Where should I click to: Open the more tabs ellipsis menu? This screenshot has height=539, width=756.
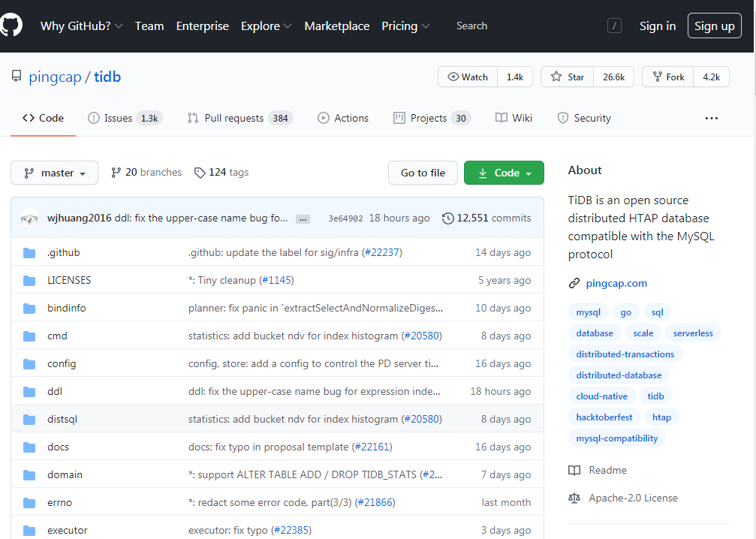coord(712,118)
